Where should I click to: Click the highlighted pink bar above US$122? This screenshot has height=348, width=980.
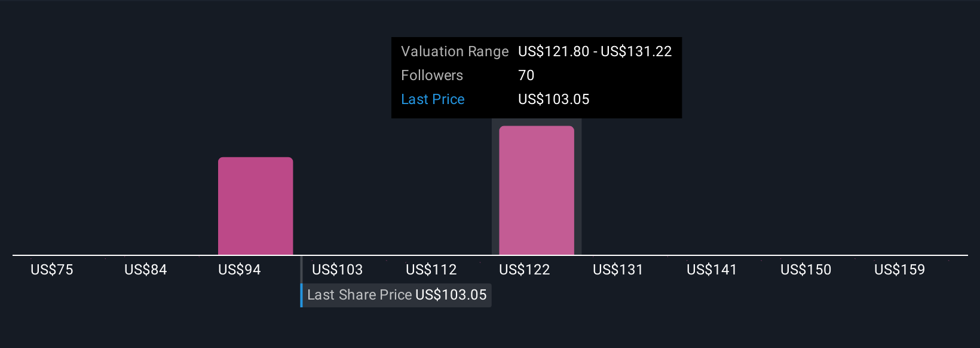[537, 190]
